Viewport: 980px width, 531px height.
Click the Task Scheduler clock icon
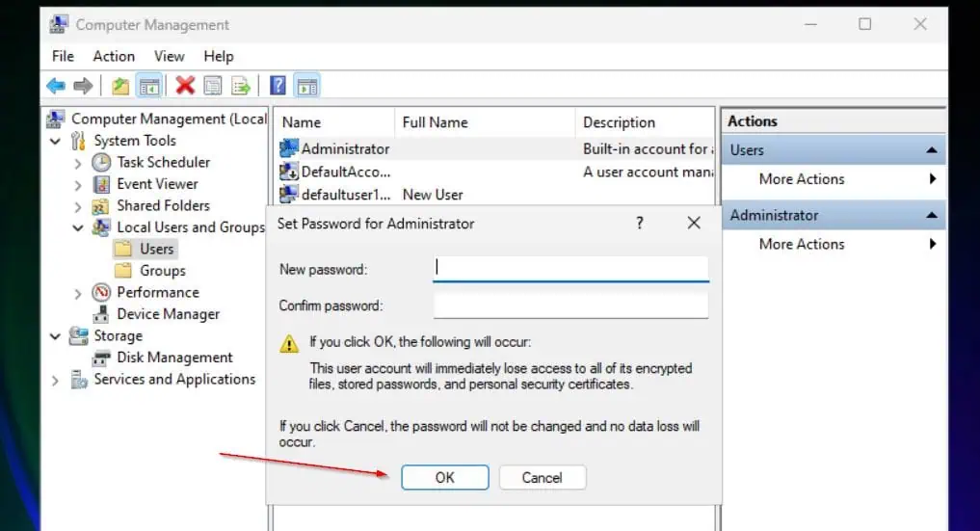click(101, 163)
